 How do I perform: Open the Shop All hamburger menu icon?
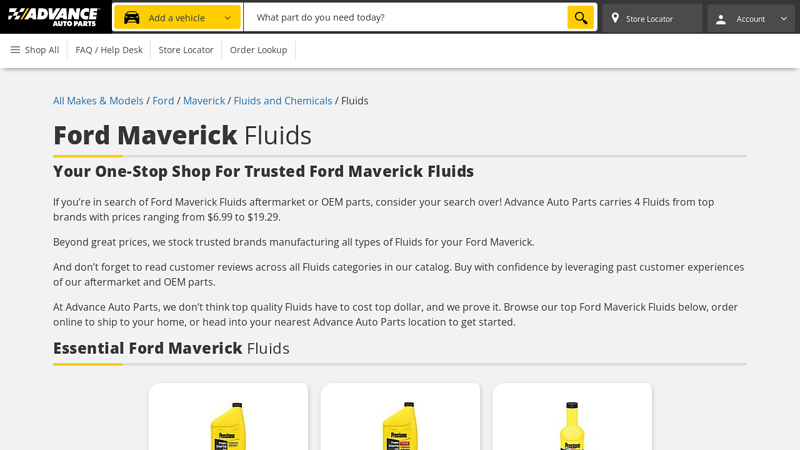pyautogui.click(x=15, y=49)
